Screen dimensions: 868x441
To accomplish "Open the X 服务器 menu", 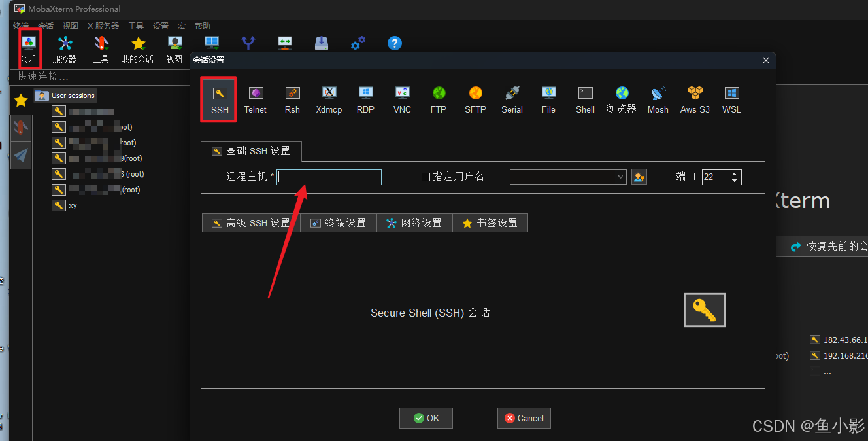I will pos(103,26).
